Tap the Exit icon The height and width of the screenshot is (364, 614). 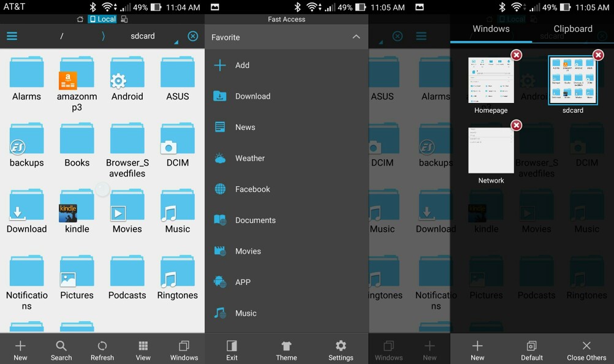tap(232, 350)
